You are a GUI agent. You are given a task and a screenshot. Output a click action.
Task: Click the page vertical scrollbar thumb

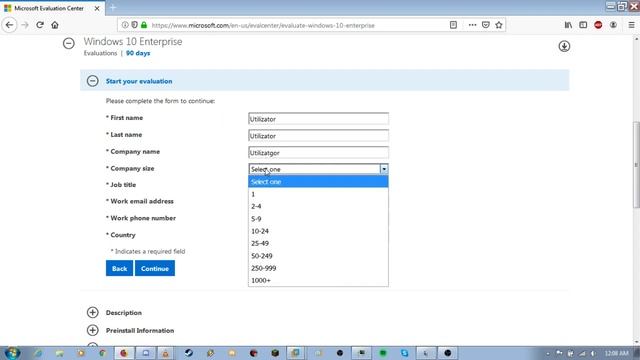point(636,164)
